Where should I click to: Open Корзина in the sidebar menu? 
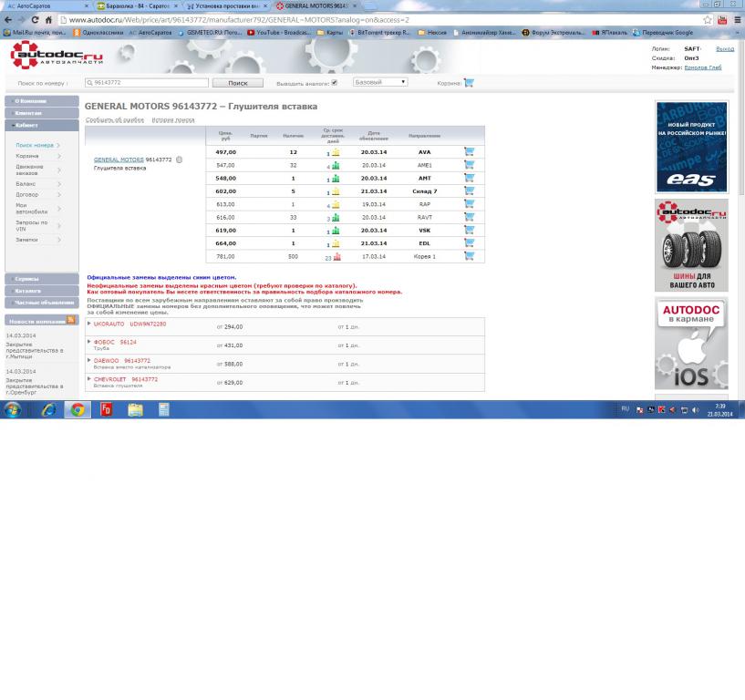[x=27, y=156]
